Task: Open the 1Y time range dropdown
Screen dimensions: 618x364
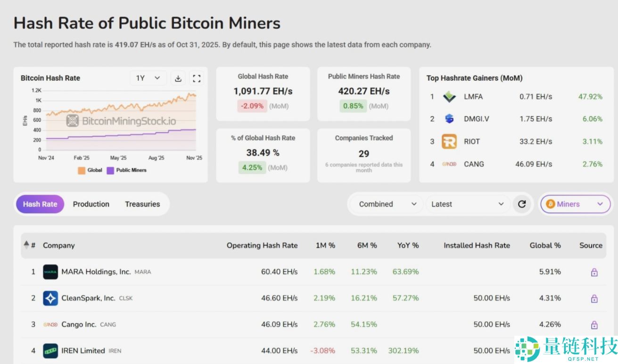Action: coord(148,78)
